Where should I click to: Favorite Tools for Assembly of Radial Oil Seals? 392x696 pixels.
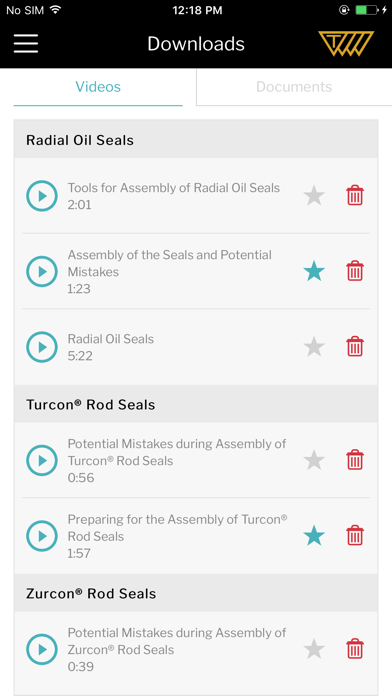314,195
